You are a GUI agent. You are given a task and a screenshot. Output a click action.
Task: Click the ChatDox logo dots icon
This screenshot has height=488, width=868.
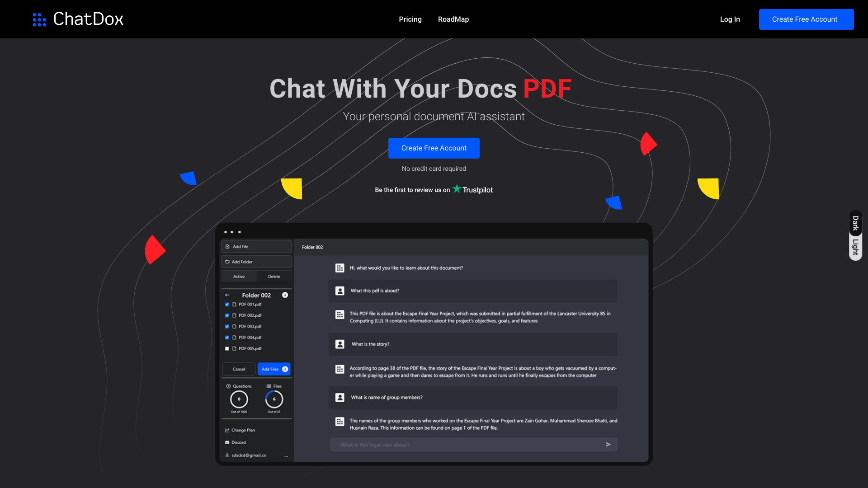click(x=39, y=19)
